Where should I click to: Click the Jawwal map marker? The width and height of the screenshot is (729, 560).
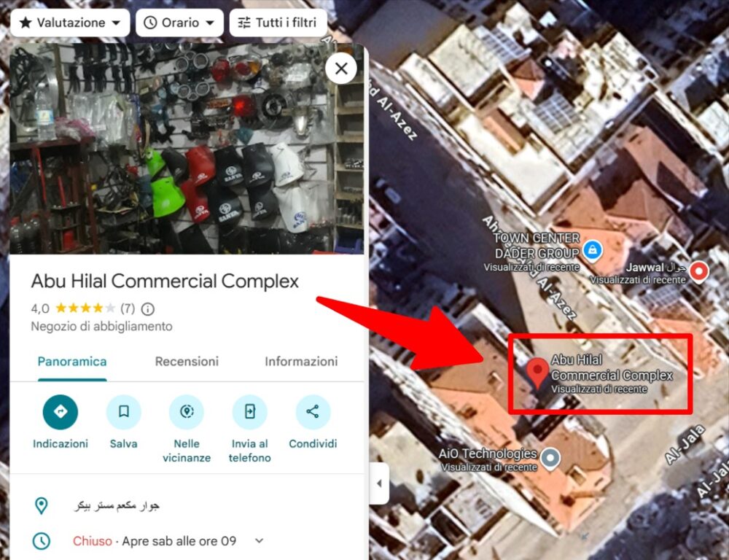coord(699,271)
